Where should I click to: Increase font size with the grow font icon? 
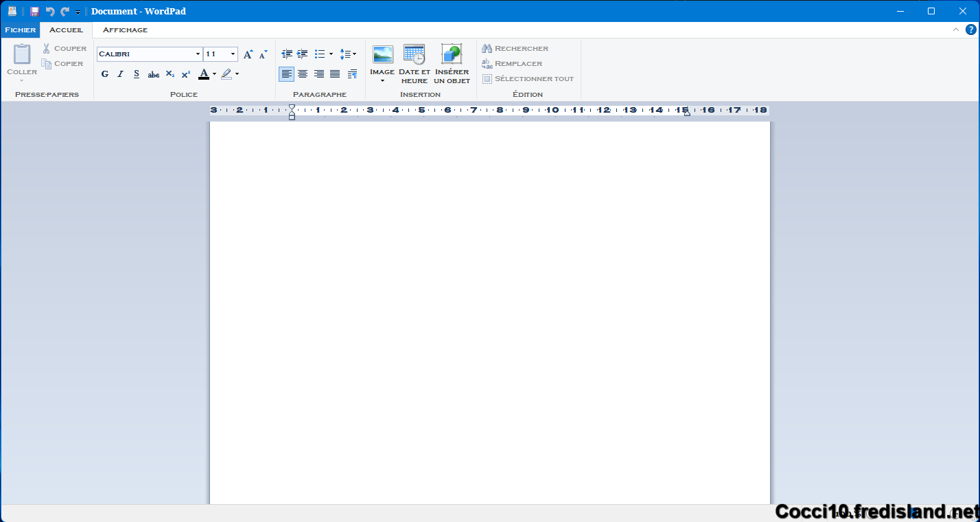[x=248, y=54]
